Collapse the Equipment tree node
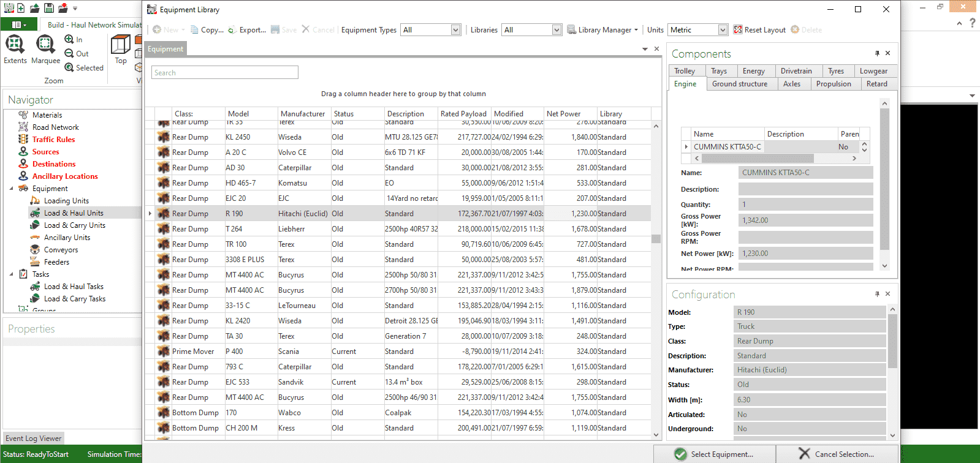The image size is (980, 463). pos(11,189)
